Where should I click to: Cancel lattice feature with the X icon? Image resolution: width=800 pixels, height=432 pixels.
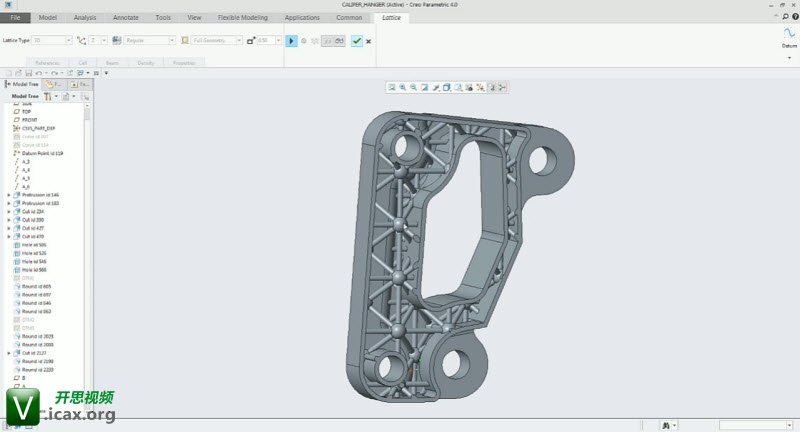pos(369,41)
